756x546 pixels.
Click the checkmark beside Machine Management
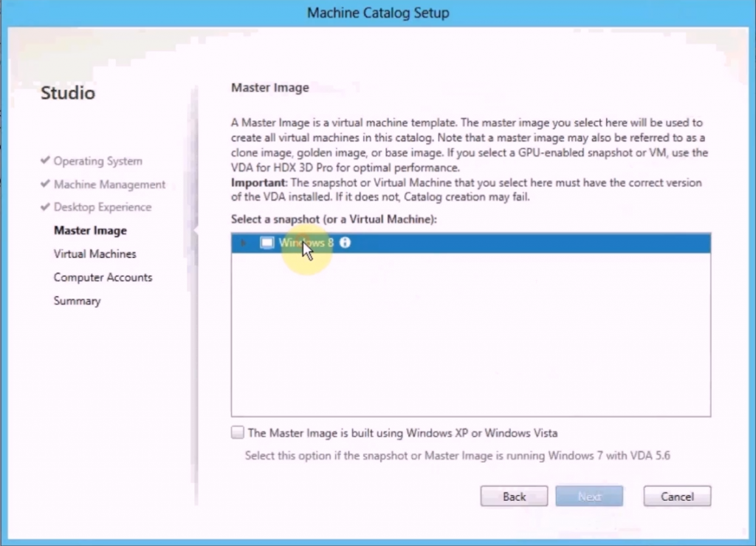(x=46, y=185)
